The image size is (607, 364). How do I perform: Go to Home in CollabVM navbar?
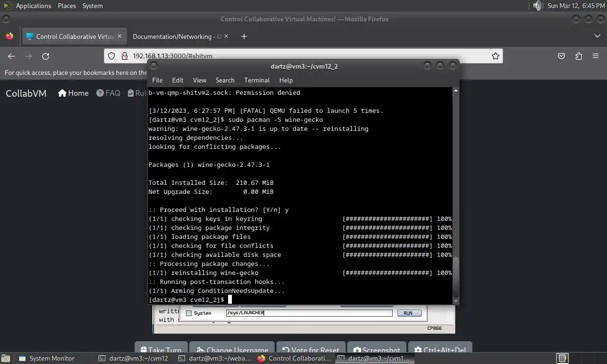coord(73,93)
